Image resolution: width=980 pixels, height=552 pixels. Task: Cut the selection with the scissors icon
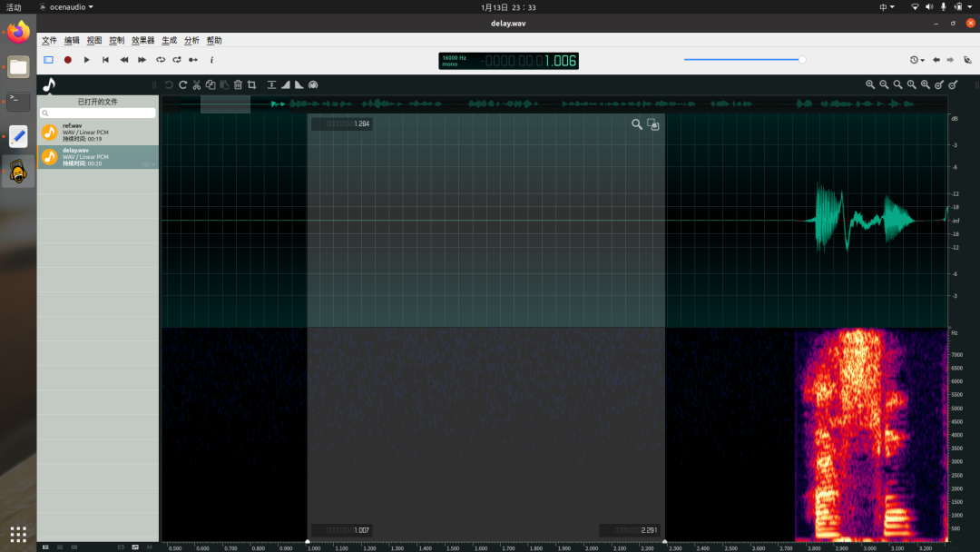coord(196,85)
